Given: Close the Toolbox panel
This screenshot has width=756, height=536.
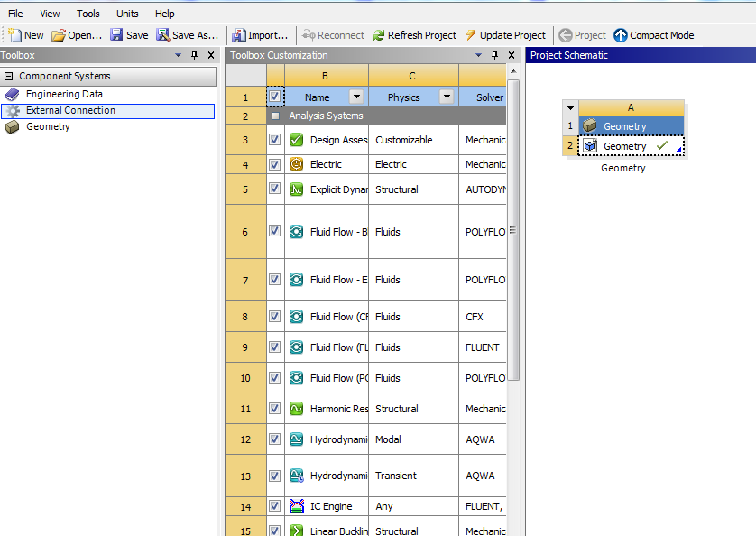Looking at the screenshot, I should coord(211,55).
